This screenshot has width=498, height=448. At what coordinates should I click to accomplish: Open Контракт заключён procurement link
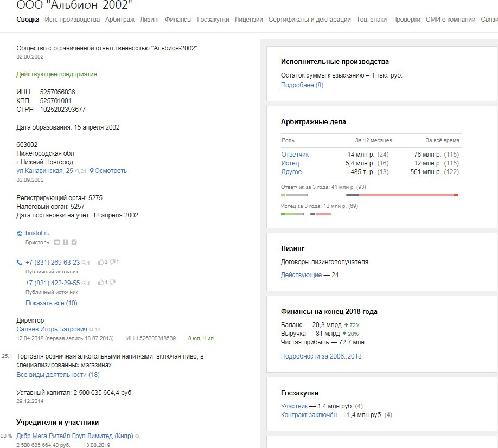coord(309,415)
